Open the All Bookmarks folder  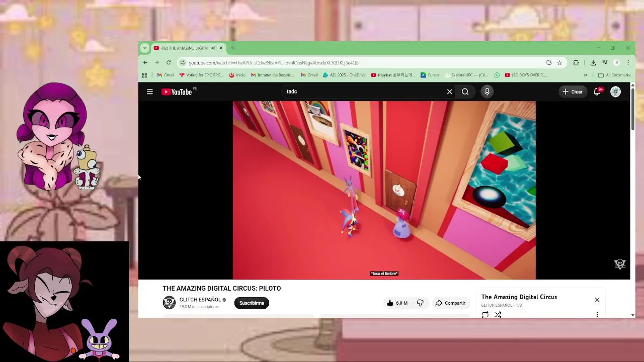click(x=614, y=75)
